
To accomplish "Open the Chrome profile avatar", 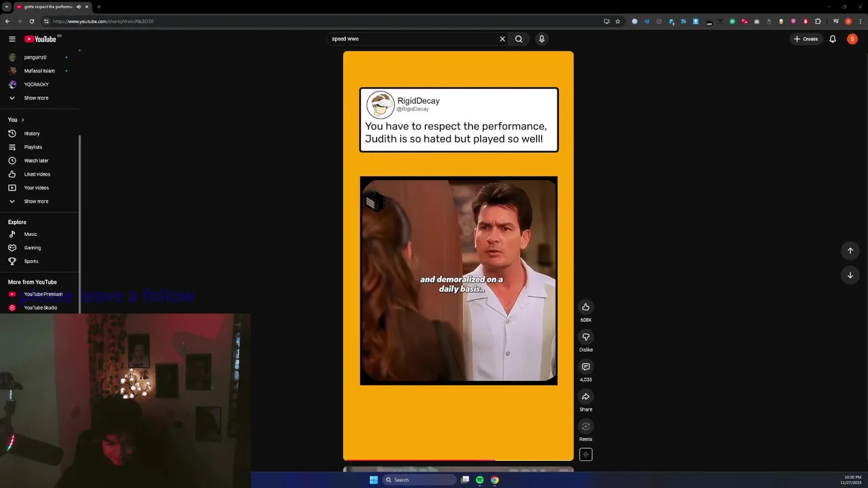I will click(848, 21).
